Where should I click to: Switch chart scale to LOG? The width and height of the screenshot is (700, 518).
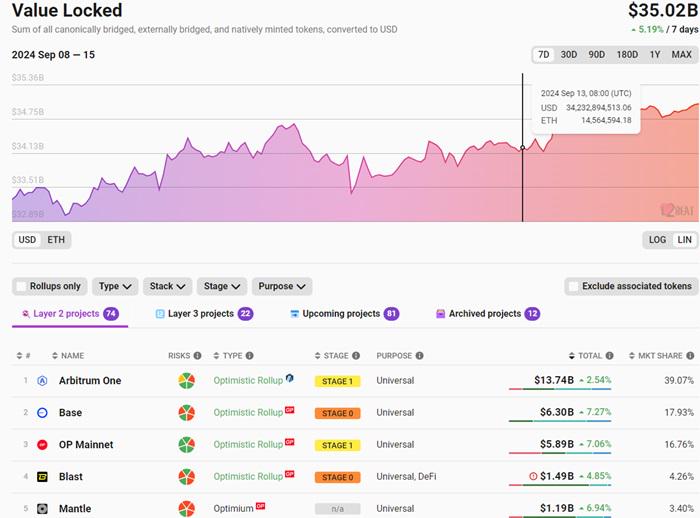pos(657,240)
